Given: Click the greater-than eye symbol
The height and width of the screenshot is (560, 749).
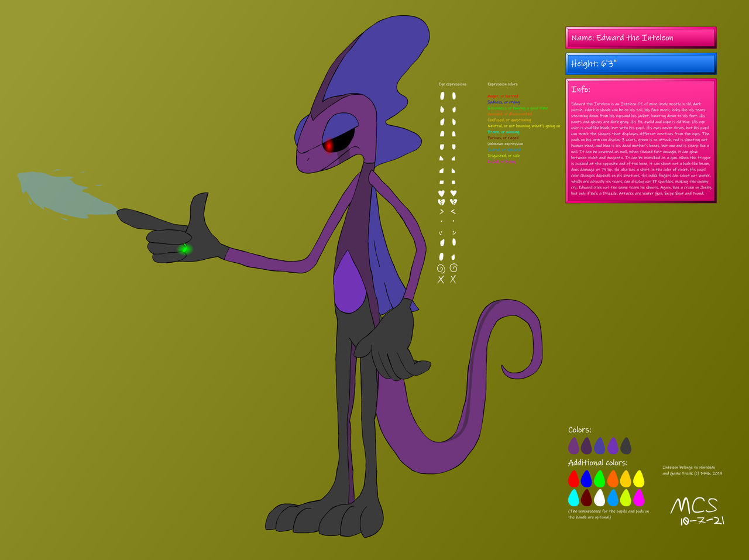Looking at the screenshot, I should 441,211.
